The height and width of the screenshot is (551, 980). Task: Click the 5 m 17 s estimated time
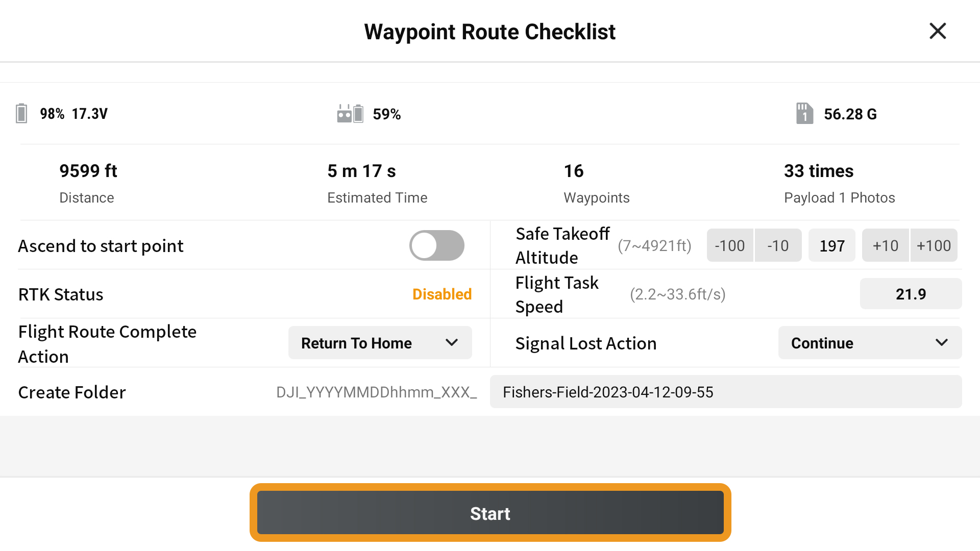click(361, 171)
